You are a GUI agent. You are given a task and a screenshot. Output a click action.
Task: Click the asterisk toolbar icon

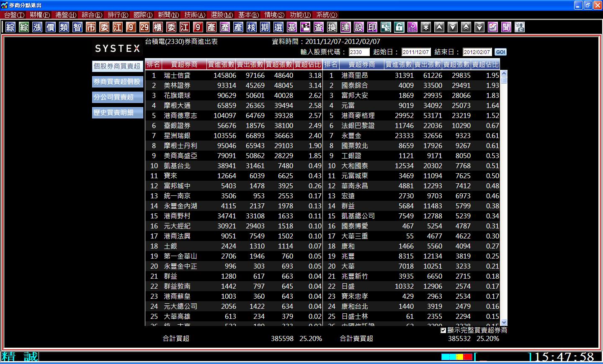[x=426, y=27]
